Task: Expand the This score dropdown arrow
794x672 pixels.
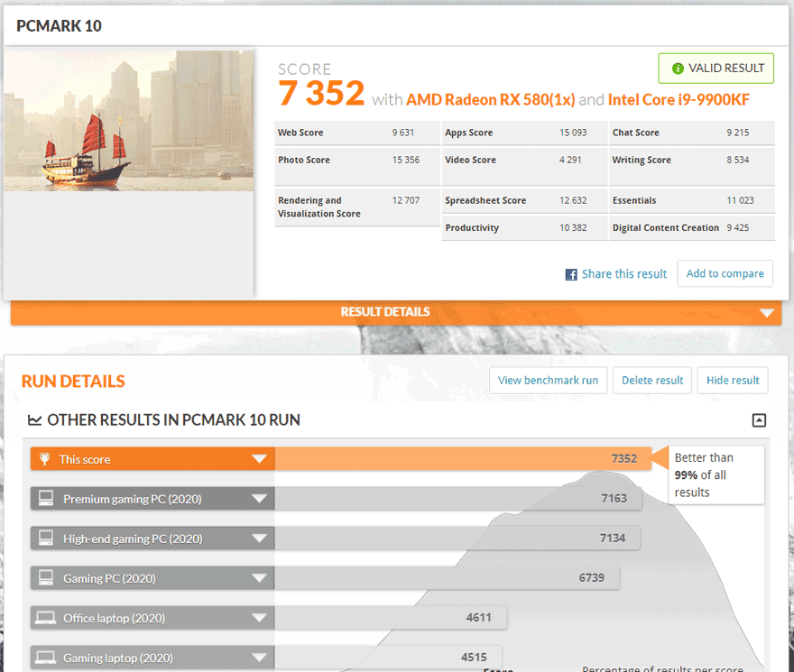Action: pyautogui.click(x=259, y=459)
